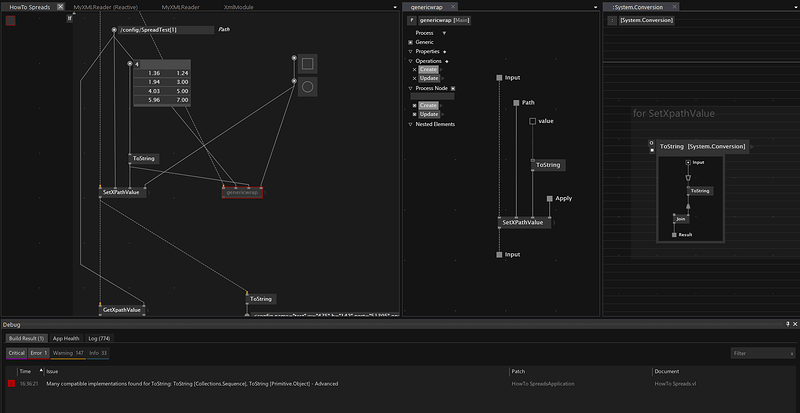Click the 'O' icon left of ToString definition
Viewport: 800px width, 413px height.
pyautogui.click(x=652, y=143)
